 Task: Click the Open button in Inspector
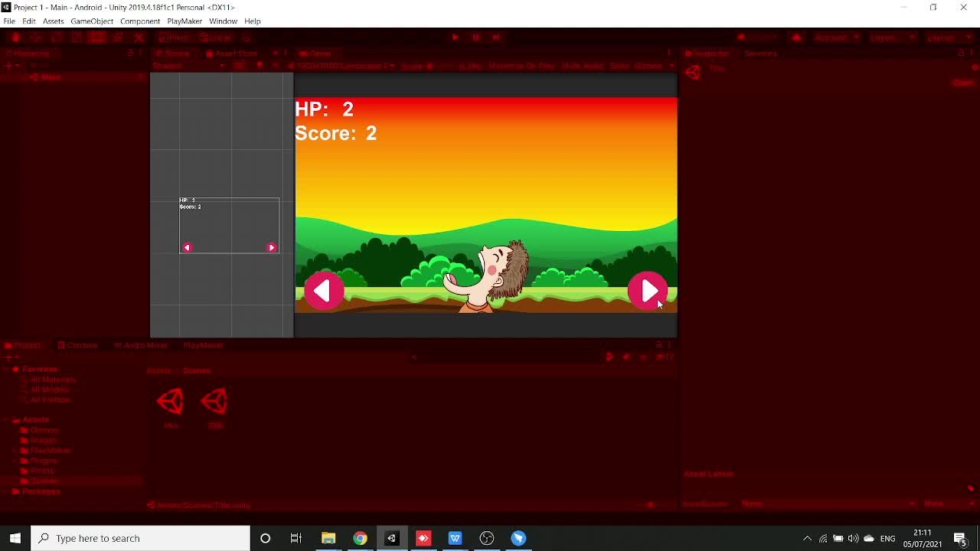coord(962,83)
